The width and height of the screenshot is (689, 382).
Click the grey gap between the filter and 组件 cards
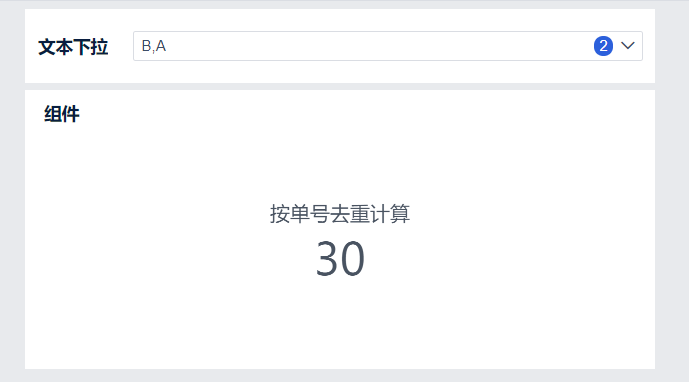[340, 87]
